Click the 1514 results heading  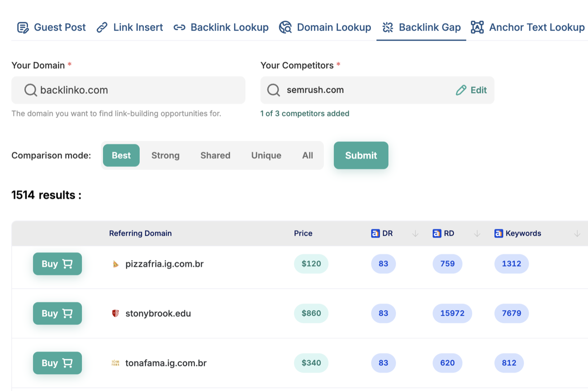(46, 195)
